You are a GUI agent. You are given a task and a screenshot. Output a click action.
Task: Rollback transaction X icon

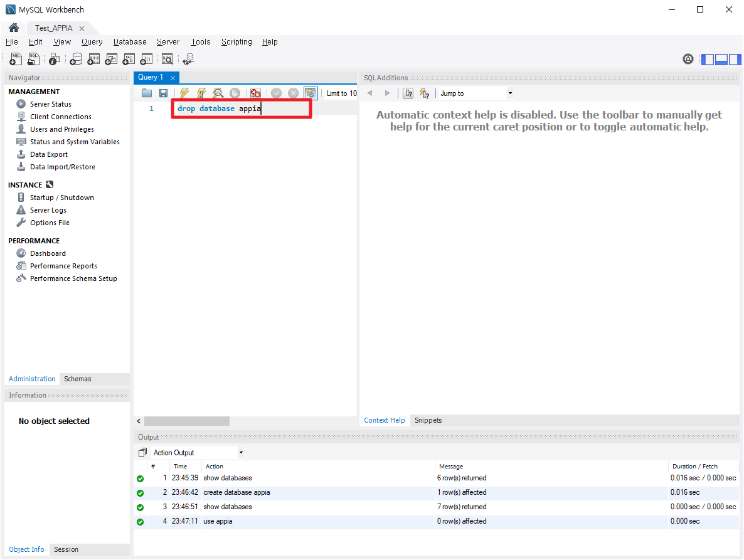[293, 93]
